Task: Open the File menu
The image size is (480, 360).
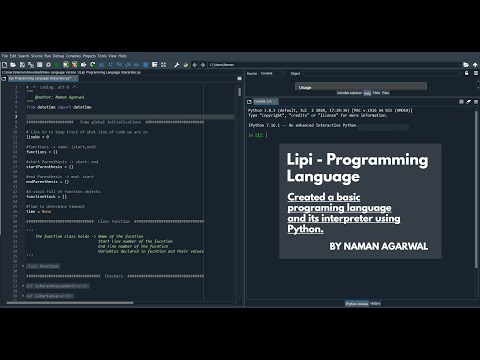Action: [x=5, y=56]
